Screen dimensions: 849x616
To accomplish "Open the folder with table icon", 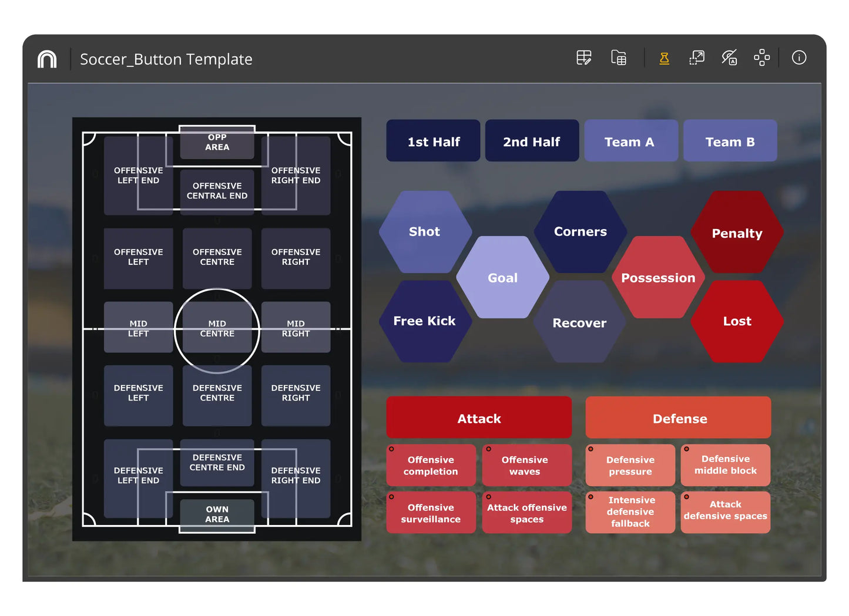I will click(618, 58).
